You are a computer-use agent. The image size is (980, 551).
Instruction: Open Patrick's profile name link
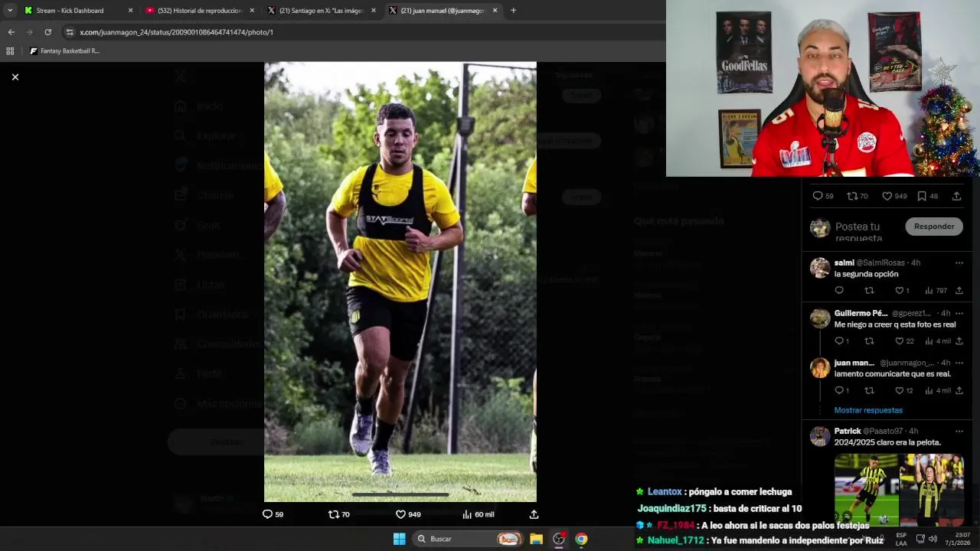[848, 431]
